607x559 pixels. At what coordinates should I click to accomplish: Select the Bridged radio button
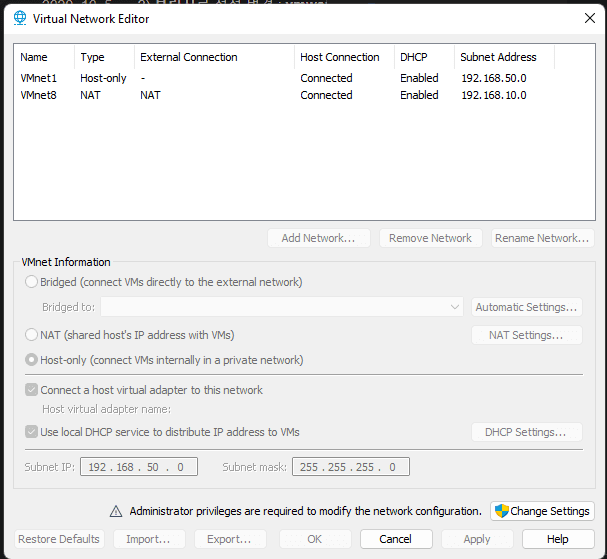[33, 282]
